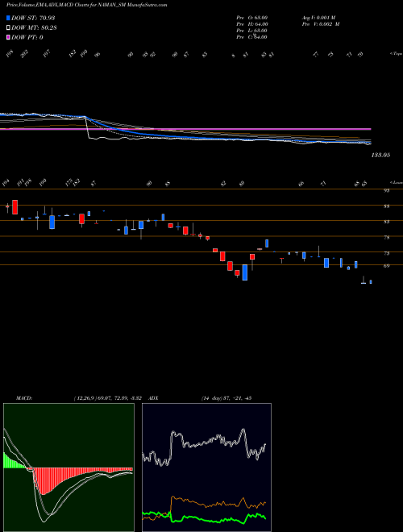403x532 pixels.
Task: Click the largest blue candlestick at the price trough
Action: pos(244,272)
